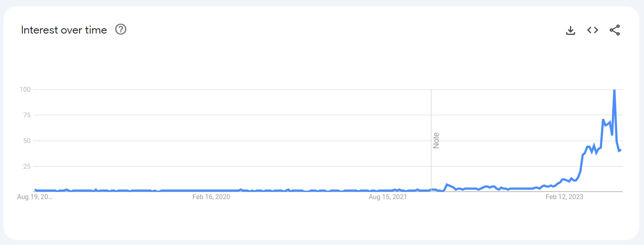Image resolution: width=644 pixels, height=245 pixels.
Task: Select the line's rise near 70 before peak
Action: pos(603,120)
